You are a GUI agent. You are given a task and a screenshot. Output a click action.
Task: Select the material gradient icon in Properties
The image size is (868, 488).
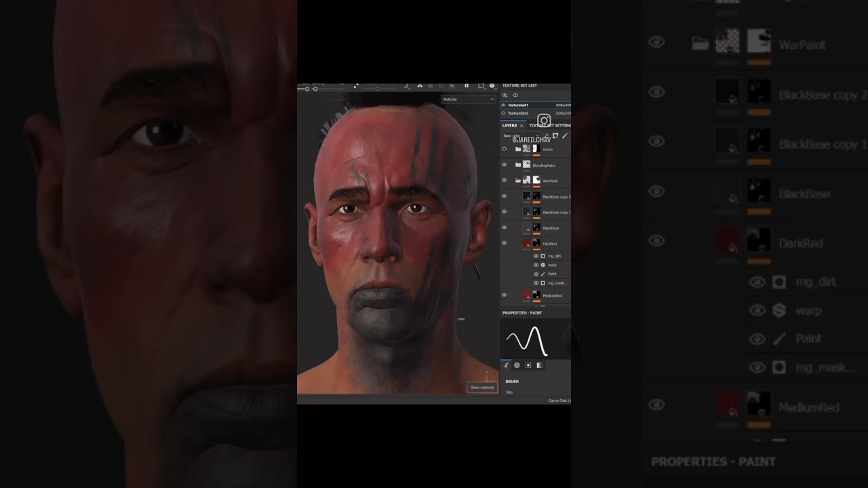[x=539, y=365]
